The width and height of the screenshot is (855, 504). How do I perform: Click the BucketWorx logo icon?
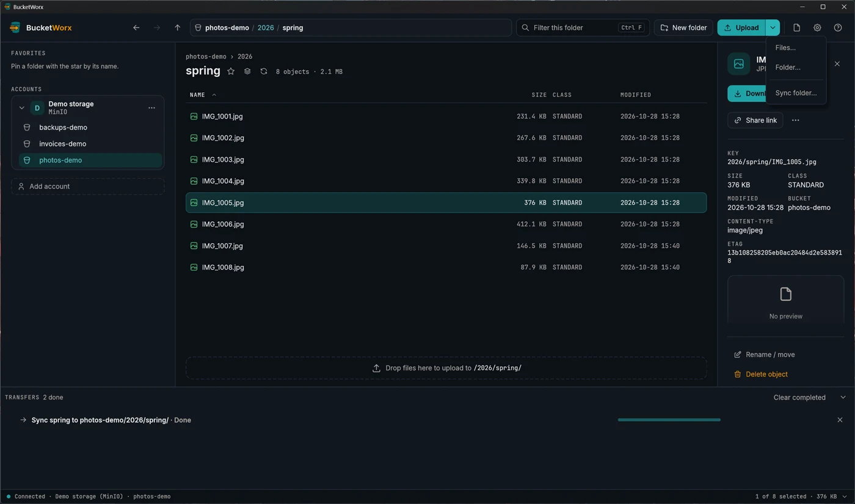coord(15,27)
